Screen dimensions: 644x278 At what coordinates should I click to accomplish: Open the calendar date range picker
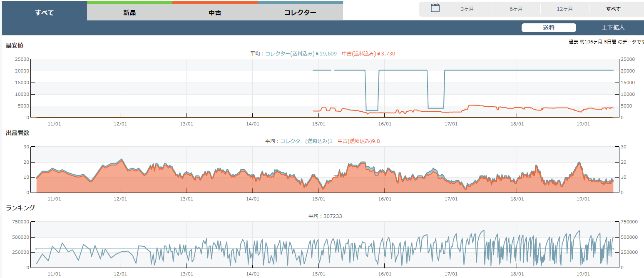435,8
